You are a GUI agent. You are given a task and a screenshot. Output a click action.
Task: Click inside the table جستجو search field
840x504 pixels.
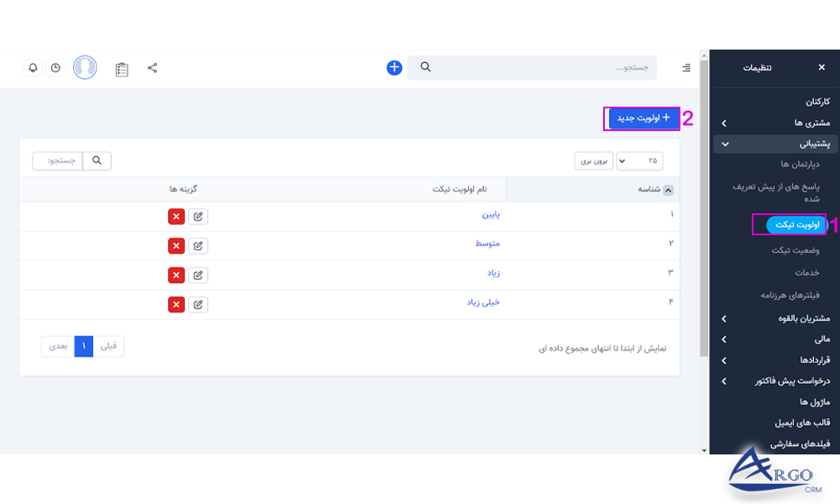pos(56,160)
